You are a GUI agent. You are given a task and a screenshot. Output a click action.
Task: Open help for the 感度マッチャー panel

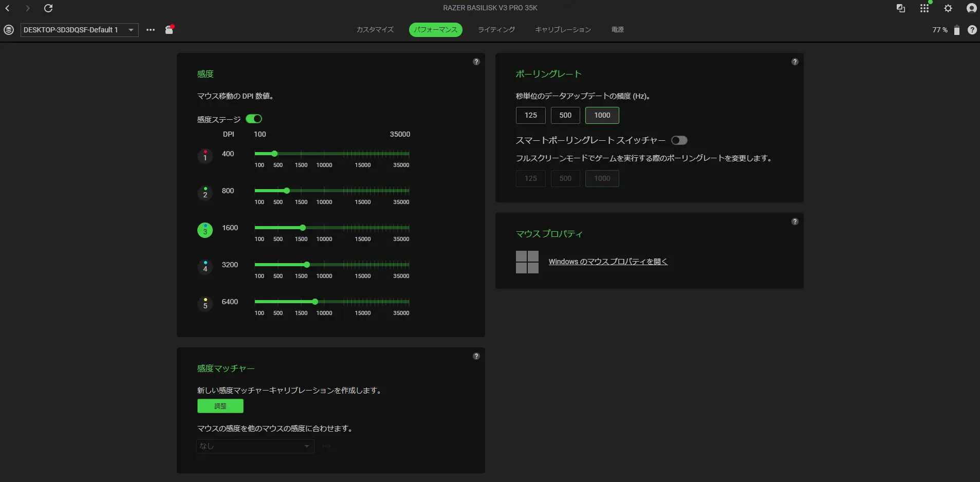coord(476,356)
